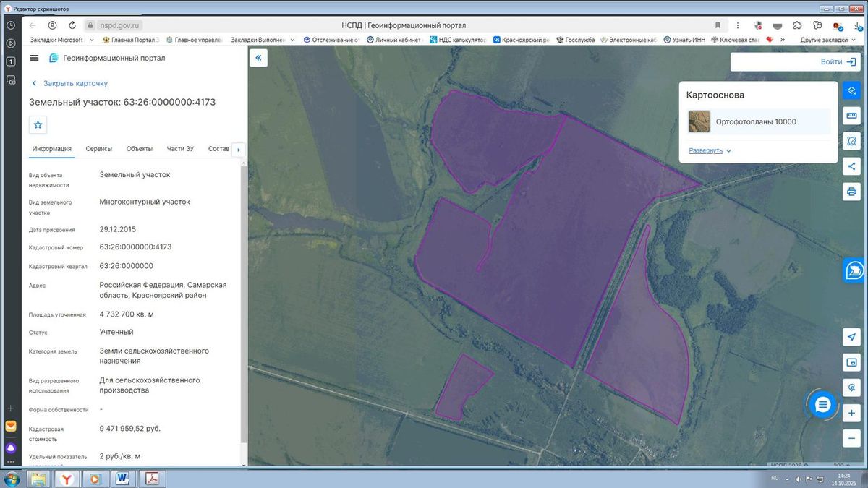
Task: Select the ruler measurement tool
Action: coord(851,116)
